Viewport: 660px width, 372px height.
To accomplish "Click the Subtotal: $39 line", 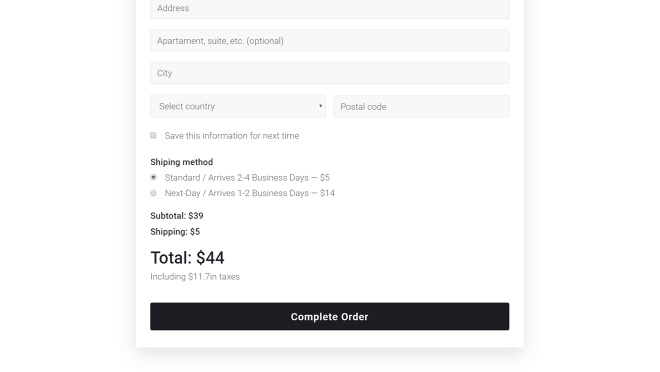I will pos(177,216).
